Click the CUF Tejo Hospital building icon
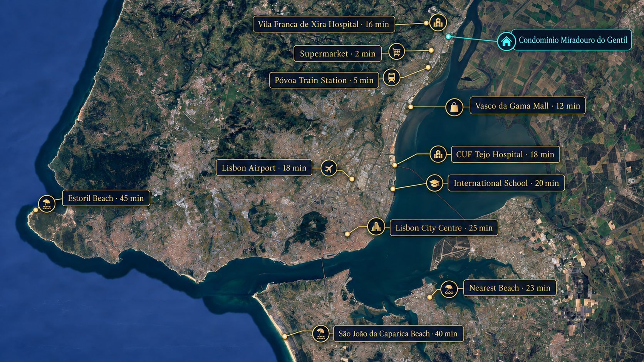The width and height of the screenshot is (644, 362). click(438, 154)
